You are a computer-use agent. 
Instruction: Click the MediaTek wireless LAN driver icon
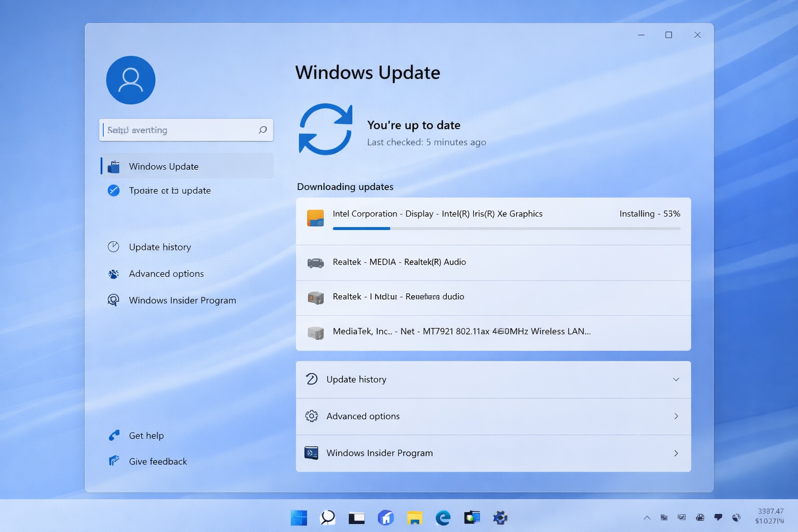click(315, 332)
